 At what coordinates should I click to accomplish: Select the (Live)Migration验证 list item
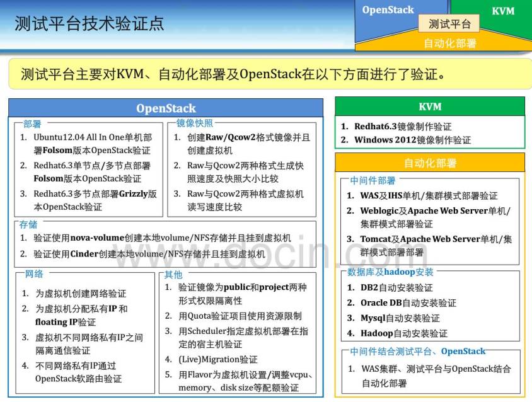tap(217, 359)
